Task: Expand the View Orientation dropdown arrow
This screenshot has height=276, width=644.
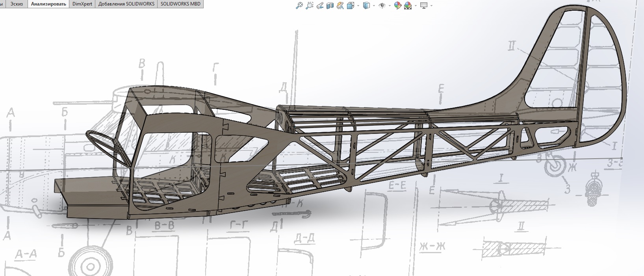Action: (358, 6)
